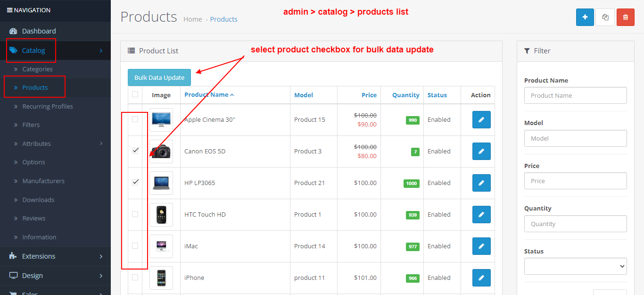Click the Bulk Data Update button

(x=159, y=78)
